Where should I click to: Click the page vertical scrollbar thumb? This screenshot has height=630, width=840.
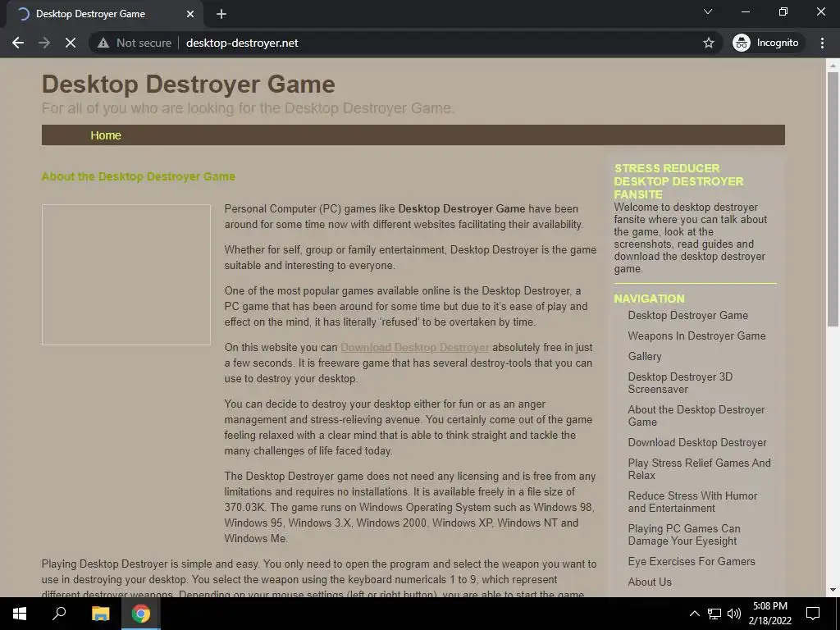833,199
